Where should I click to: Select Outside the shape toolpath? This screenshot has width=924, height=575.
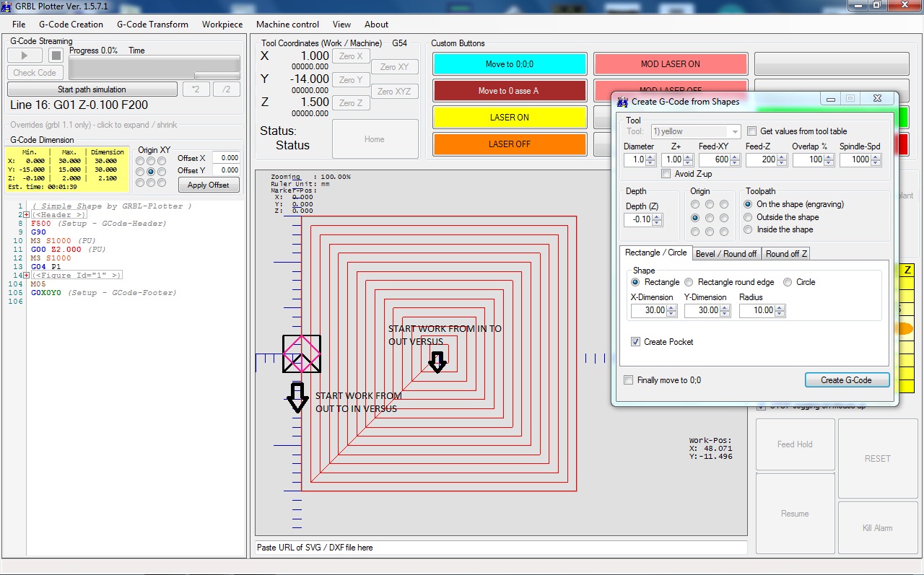coord(748,217)
